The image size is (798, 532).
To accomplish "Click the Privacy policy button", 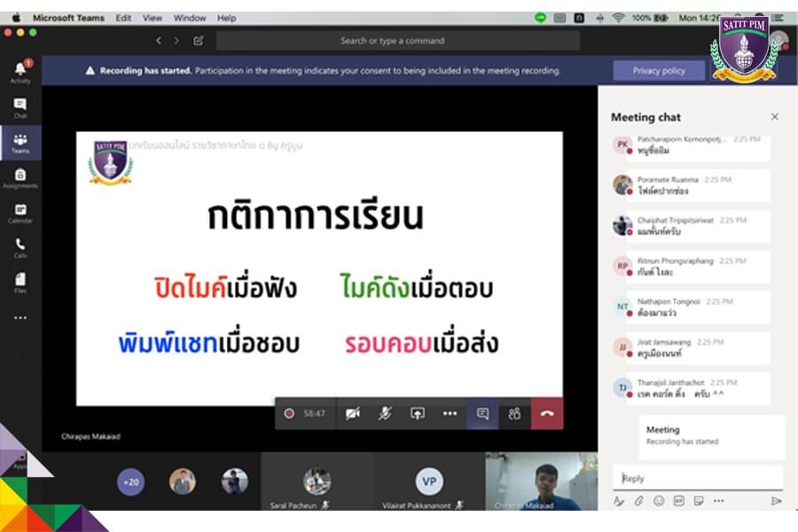I will [x=659, y=71].
